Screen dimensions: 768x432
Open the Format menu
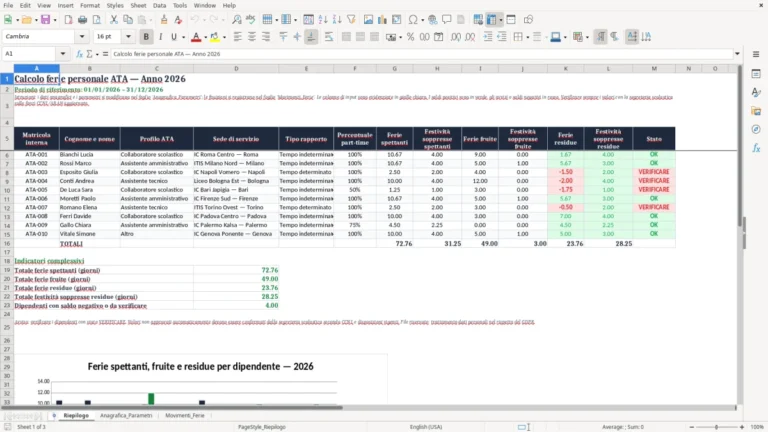pyautogui.click(x=90, y=5)
